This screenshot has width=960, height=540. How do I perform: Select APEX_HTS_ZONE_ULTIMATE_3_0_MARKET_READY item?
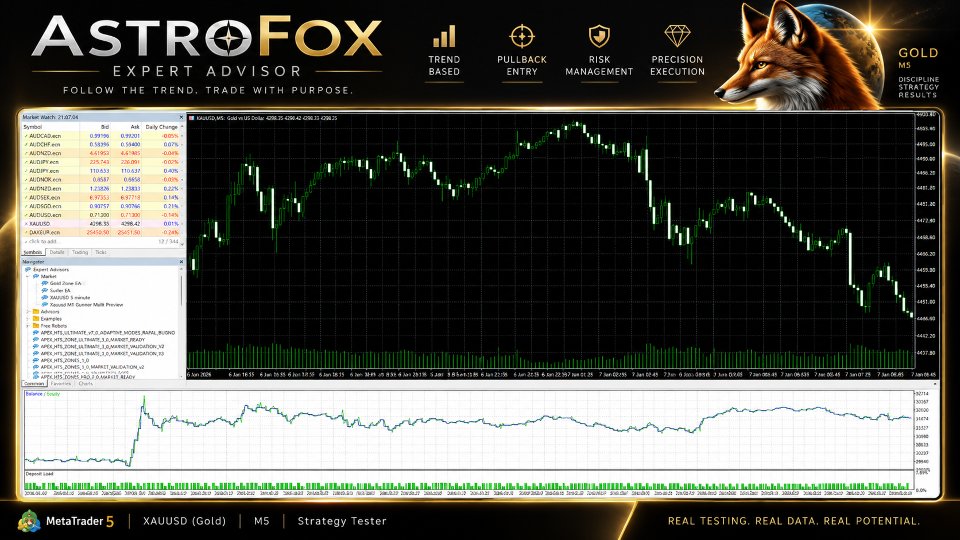pos(92,340)
